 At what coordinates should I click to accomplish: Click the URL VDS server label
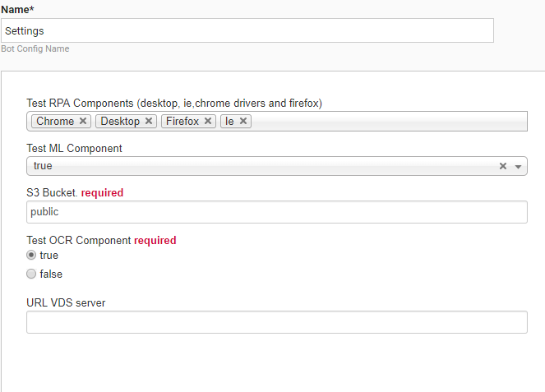[x=66, y=302]
